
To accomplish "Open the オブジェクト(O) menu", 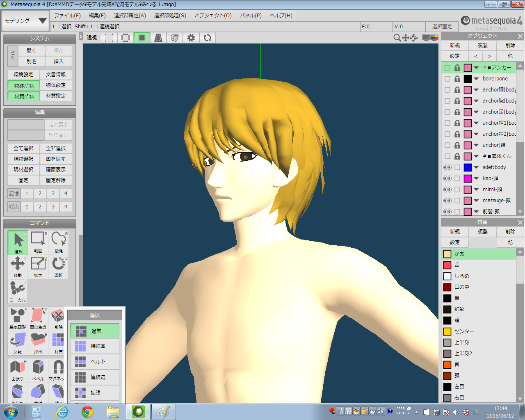I will (213, 16).
